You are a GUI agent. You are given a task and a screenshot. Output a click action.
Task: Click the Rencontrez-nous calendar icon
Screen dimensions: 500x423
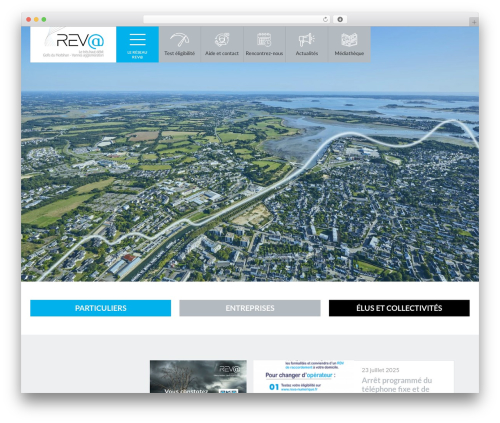(264, 40)
